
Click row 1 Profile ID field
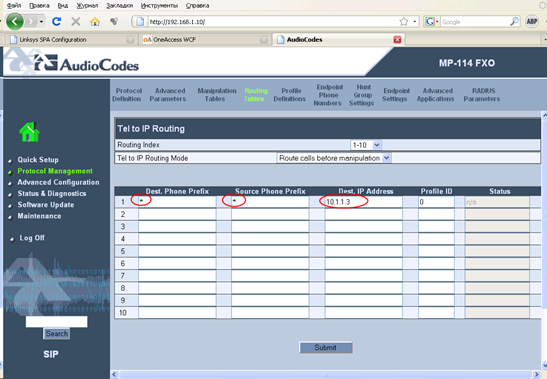[436, 202]
